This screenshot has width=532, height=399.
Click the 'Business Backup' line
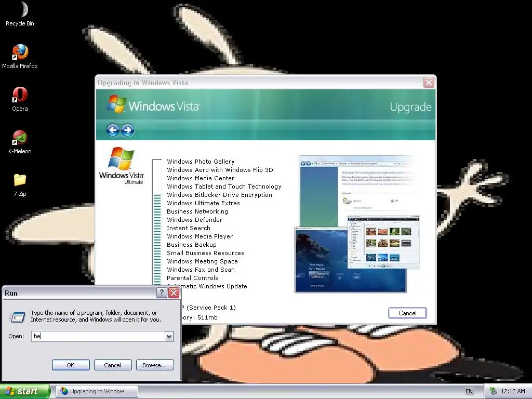click(x=192, y=245)
